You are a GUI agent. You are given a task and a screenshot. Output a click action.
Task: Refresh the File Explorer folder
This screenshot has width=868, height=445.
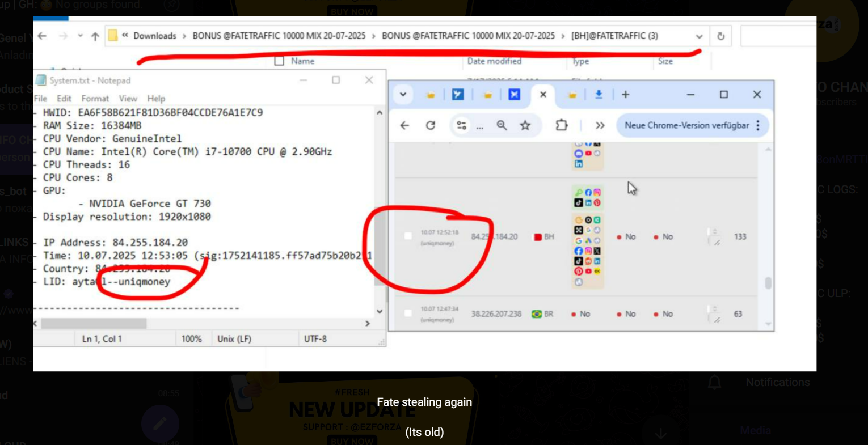(720, 36)
